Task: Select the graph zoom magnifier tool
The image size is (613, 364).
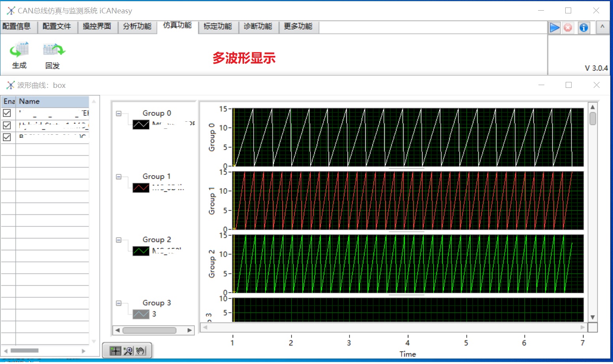Action: pyautogui.click(x=128, y=351)
